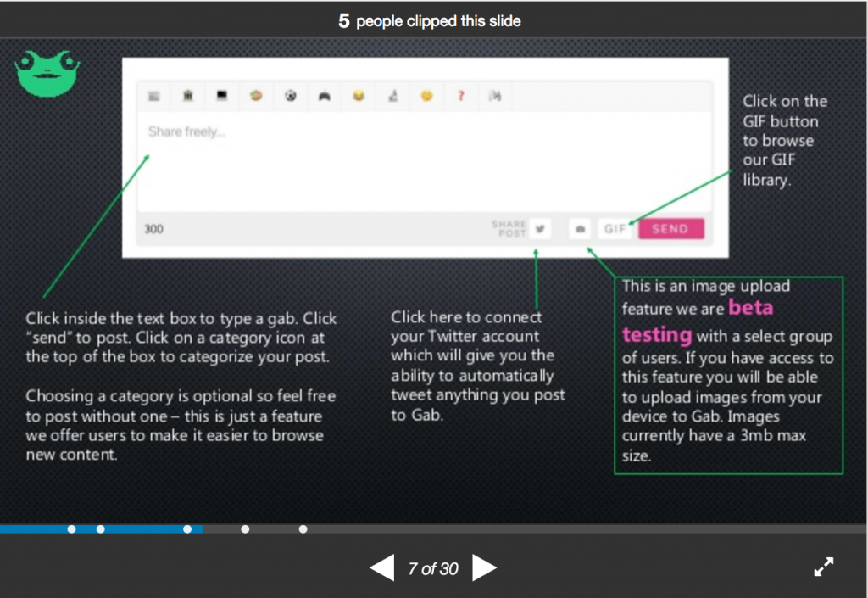868x598 pixels.
Task: Click the 'Choosing a category is optional' paragraph
Action: point(181,425)
